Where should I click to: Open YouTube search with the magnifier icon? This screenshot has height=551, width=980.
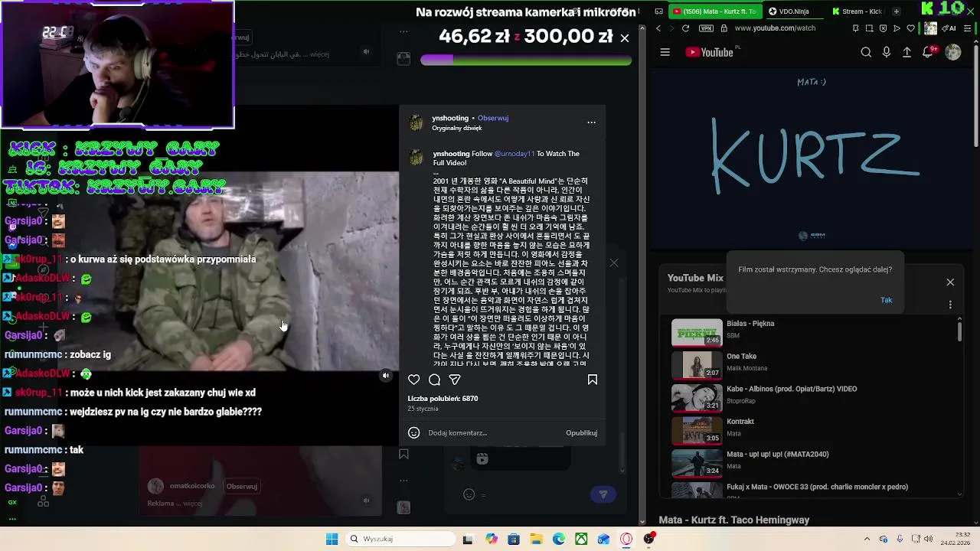(x=866, y=52)
